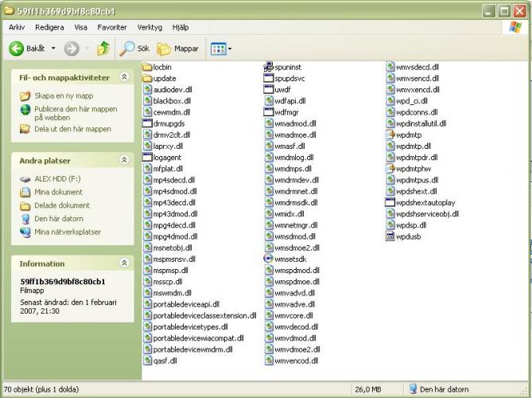The height and width of the screenshot is (398, 532).
Task: Collapse the Andra platser panel
Action: (x=124, y=160)
